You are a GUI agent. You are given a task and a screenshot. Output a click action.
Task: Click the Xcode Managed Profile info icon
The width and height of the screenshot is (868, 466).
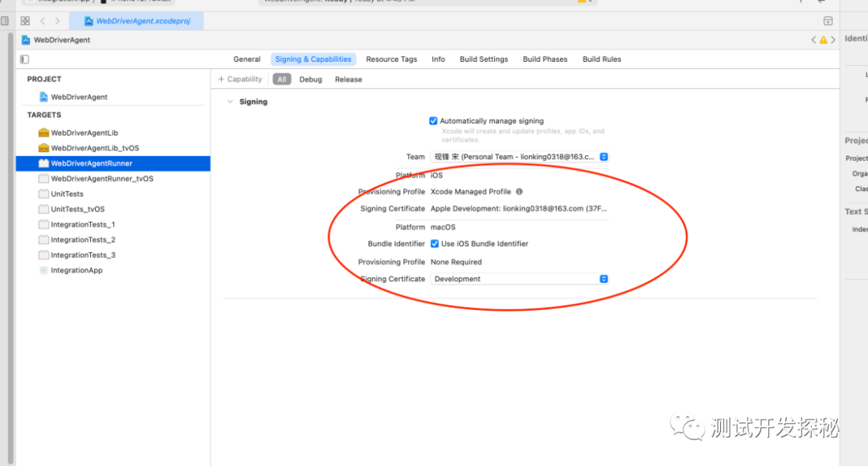pyautogui.click(x=519, y=191)
